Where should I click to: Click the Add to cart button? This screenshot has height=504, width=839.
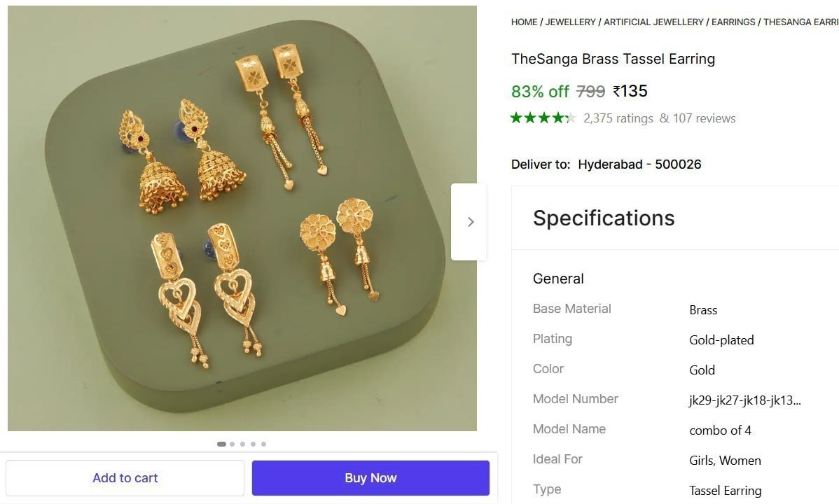[125, 477]
